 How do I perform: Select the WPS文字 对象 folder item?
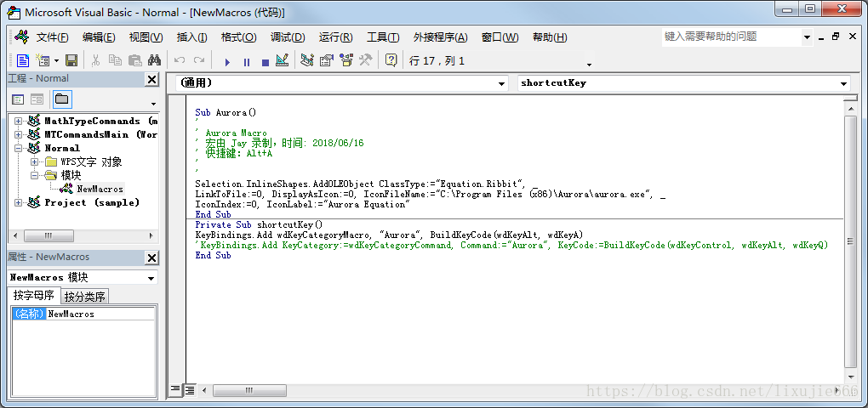91,162
